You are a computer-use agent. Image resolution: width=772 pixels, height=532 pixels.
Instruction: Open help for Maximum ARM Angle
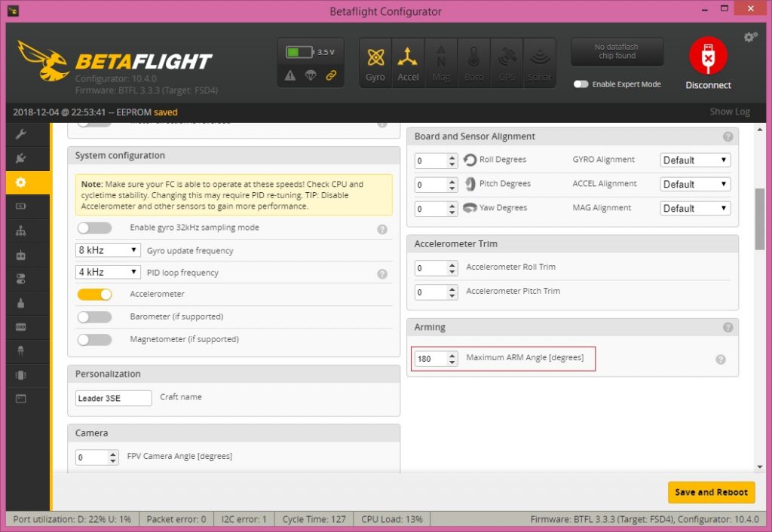(x=720, y=359)
